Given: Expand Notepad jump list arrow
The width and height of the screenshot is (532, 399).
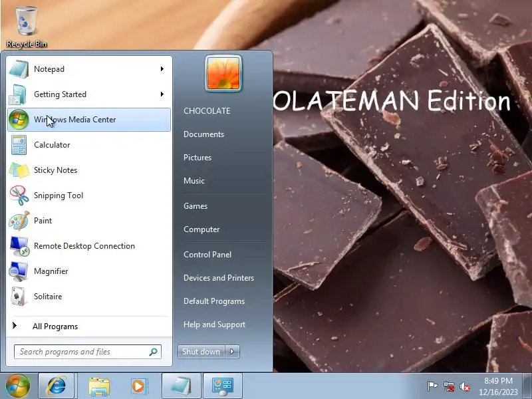Looking at the screenshot, I should pos(162,69).
